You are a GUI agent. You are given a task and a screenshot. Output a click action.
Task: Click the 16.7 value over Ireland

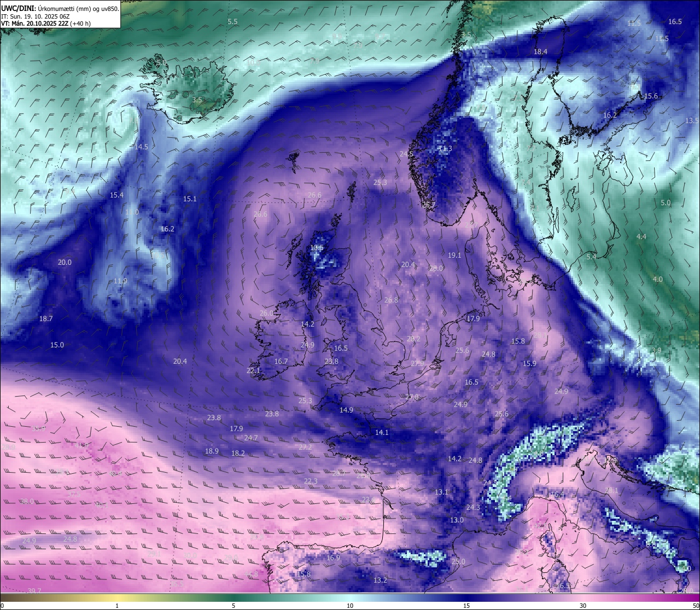click(281, 361)
